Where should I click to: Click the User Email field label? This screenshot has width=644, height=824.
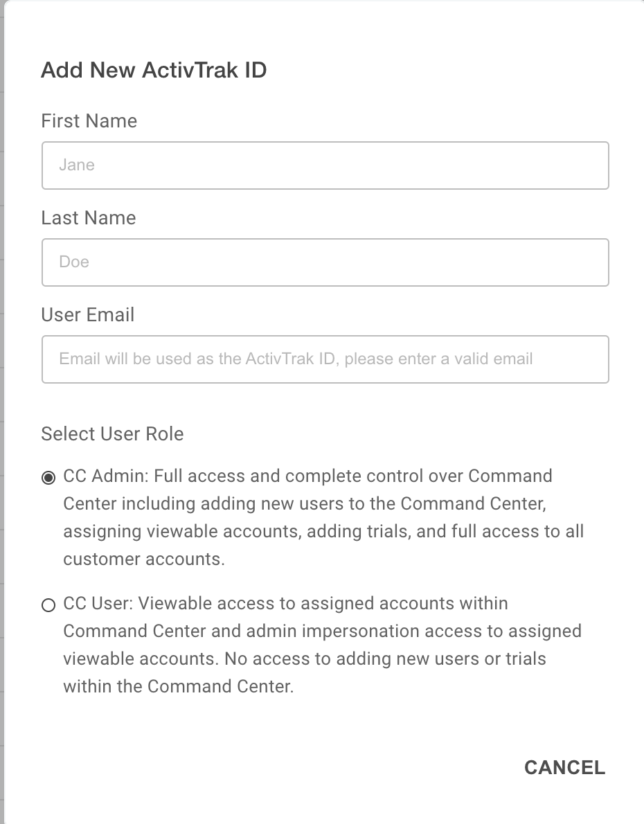(x=88, y=315)
